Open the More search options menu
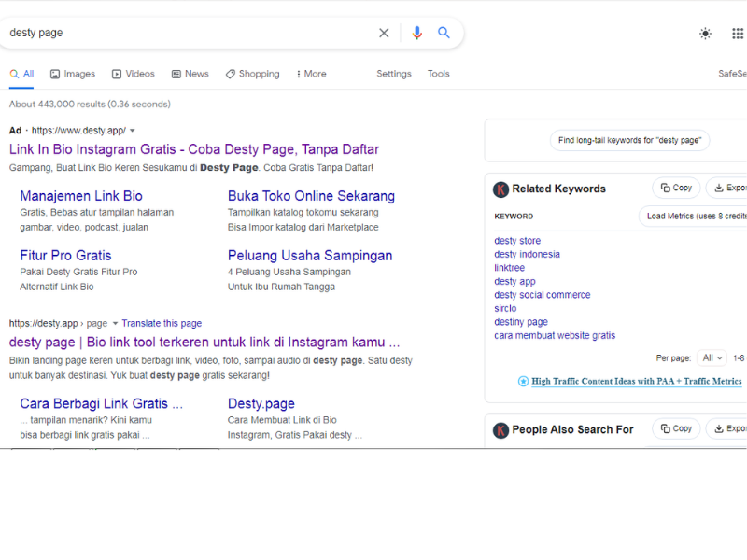 pyautogui.click(x=311, y=74)
